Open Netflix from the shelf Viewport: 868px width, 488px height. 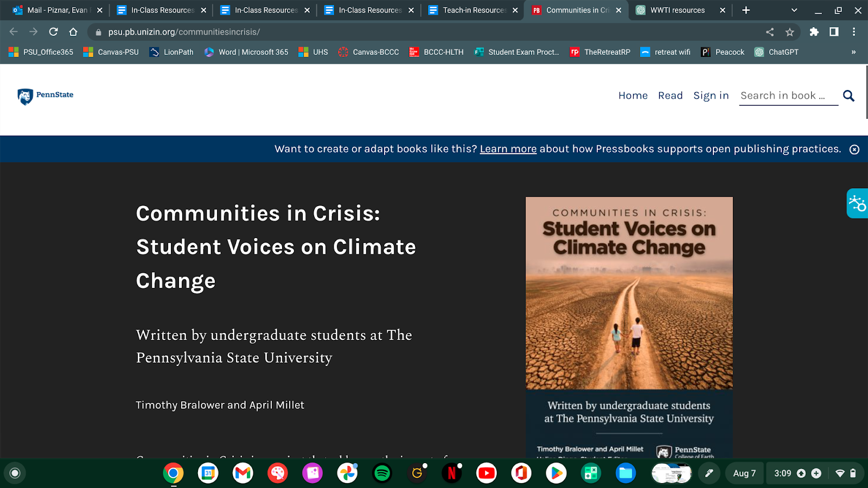click(x=451, y=473)
